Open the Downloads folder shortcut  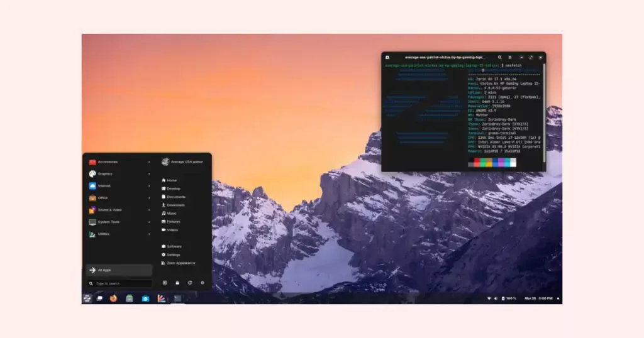point(173,205)
